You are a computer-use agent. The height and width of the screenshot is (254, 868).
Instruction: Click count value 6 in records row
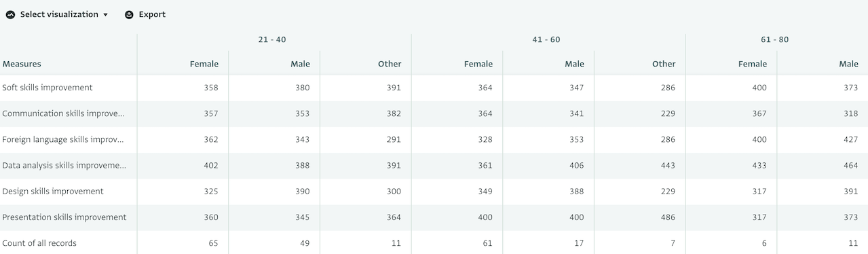764,242
